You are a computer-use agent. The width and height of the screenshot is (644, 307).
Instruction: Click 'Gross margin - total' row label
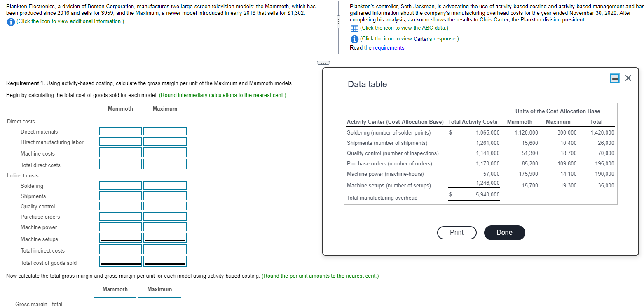(39, 304)
